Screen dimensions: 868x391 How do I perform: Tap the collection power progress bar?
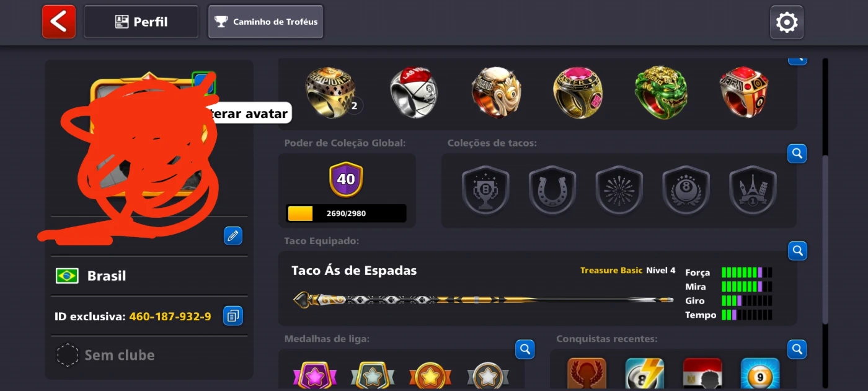(x=346, y=213)
